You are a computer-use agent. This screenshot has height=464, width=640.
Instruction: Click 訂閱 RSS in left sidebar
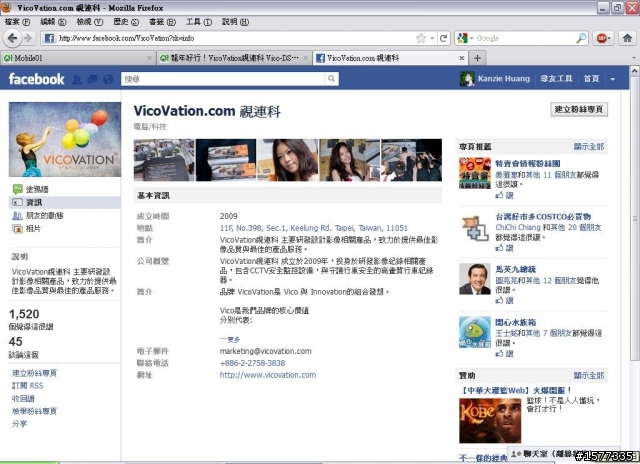click(27, 386)
